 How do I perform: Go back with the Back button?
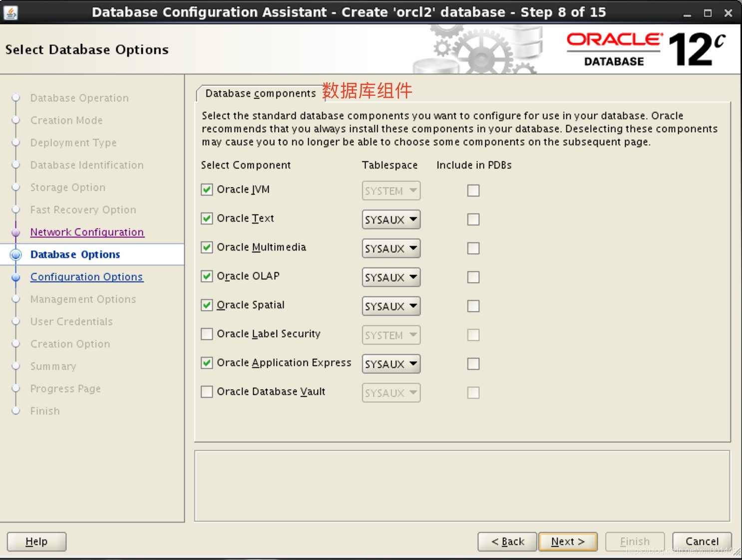coord(507,542)
